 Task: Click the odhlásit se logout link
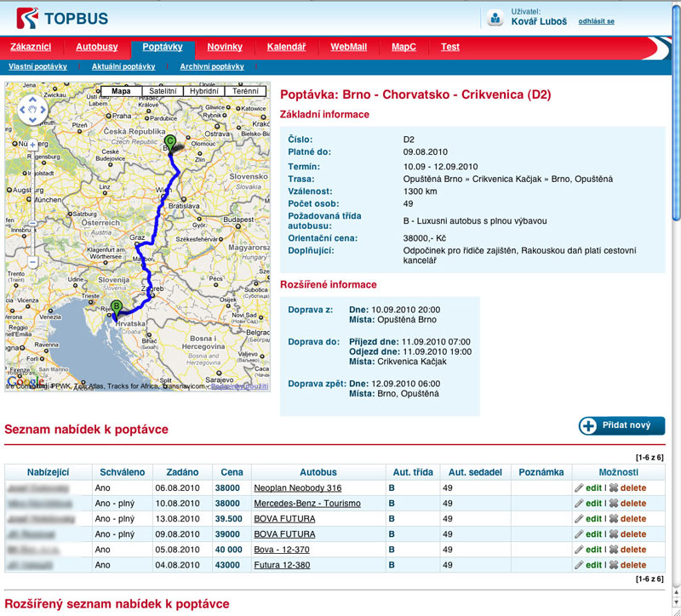597,21
